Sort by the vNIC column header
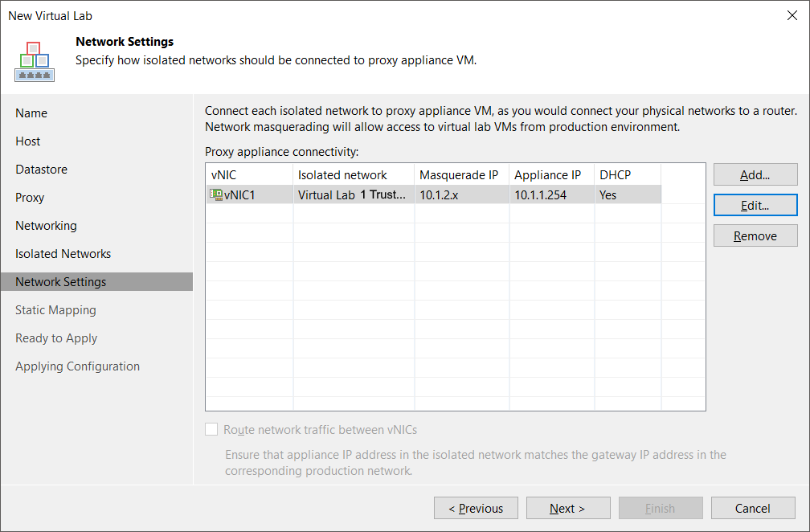The width and height of the screenshot is (810, 532). pyautogui.click(x=249, y=174)
